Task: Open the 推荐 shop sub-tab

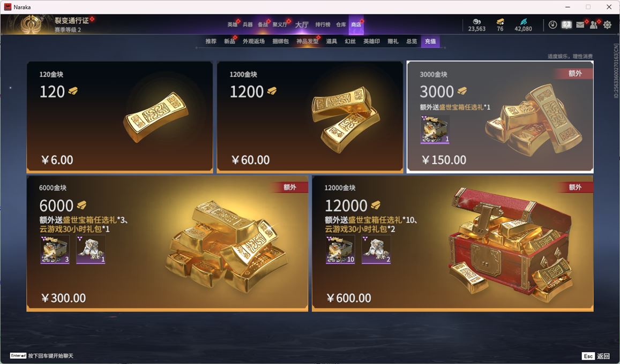Action: click(211, 41)
